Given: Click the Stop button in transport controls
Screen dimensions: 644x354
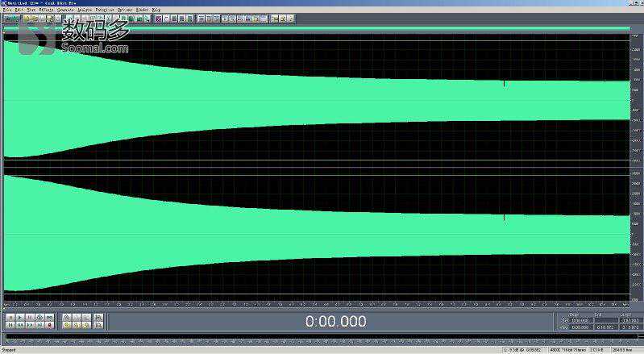Looking at the screenshot, I should pyautogui.click(x=10, y=318).
